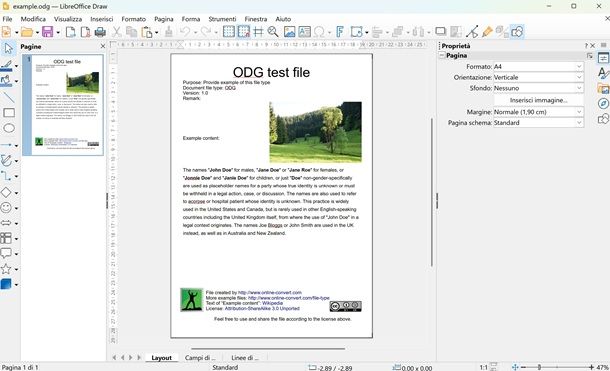Click the Shadow toolbar icon
The width and height of the screenshot is (610, 371).
tap(440, 32)
